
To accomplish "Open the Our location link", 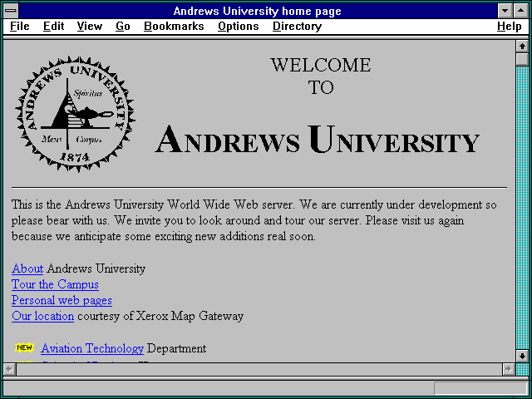I will pos(42,316).
